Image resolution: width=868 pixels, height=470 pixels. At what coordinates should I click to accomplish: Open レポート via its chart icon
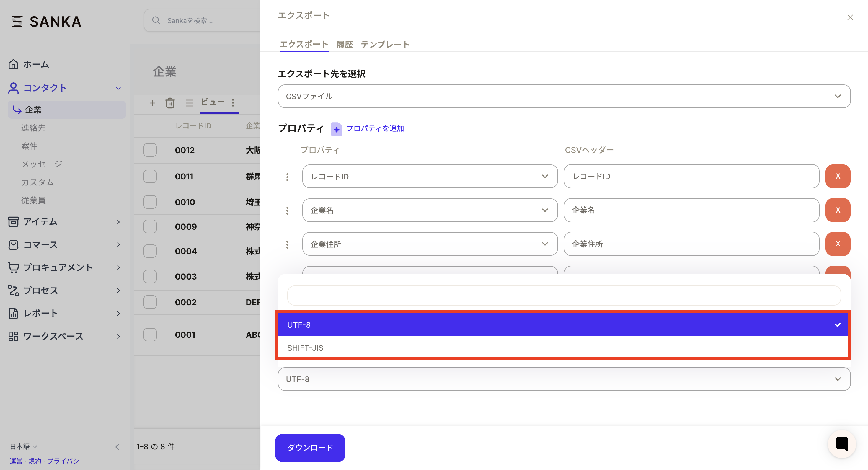coord(13,313)
